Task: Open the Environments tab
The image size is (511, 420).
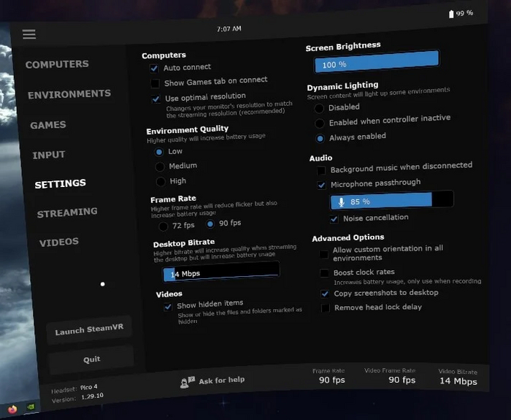Action: click(x=69, y=94)
